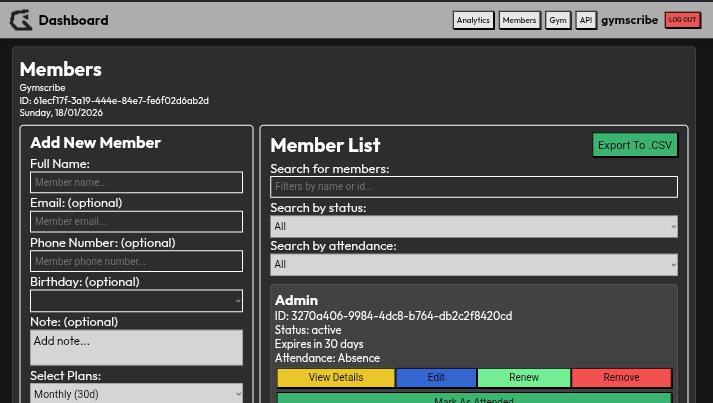
Task: Click the Admin member name heading
Action: point(296,300)
